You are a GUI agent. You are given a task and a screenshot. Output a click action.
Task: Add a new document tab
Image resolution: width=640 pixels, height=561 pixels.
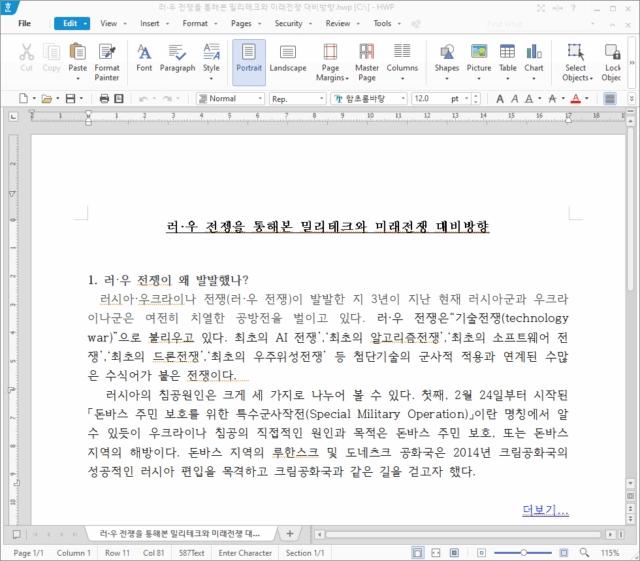[289, 533]
